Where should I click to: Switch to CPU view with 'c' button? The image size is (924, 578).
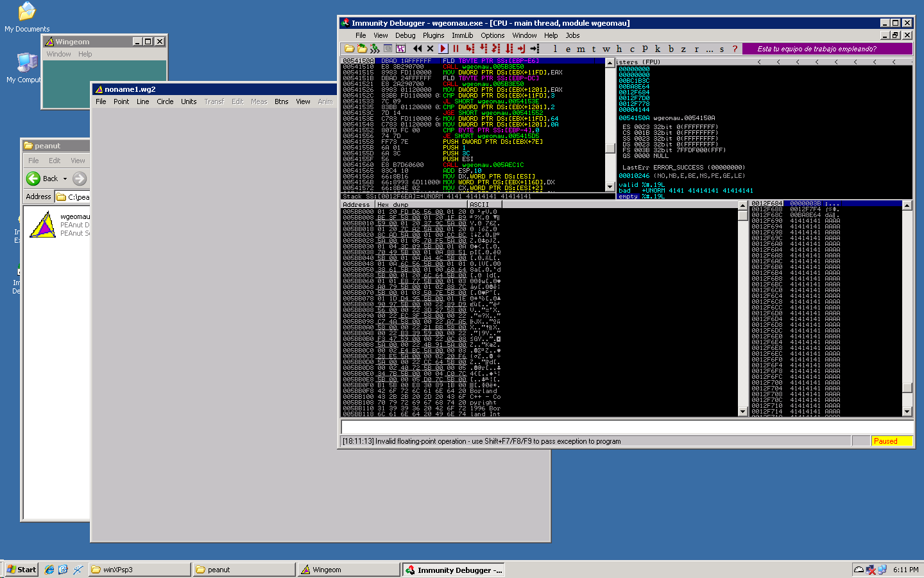pyautogui.click(x=632, y=49)
